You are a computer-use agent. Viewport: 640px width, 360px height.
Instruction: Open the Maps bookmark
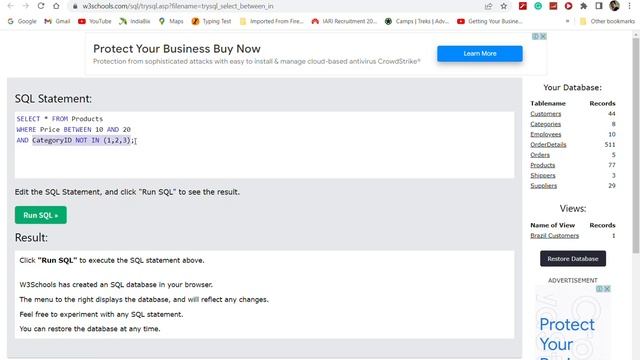tap(171, 21)
